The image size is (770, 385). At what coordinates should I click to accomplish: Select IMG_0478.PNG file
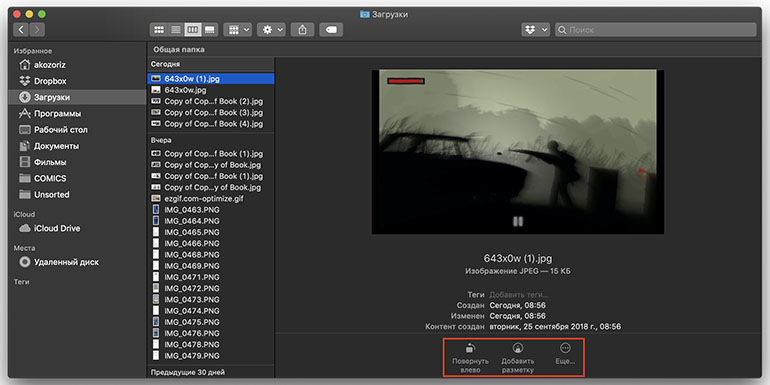211,345
